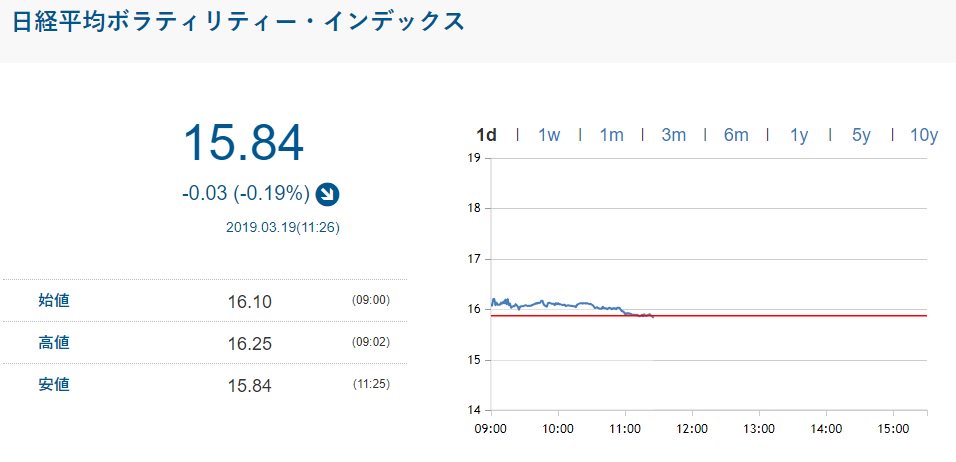The height and width of the screenshot is (462, 956).
Task: Open the 10y chart range
Action: click(x=923, y=135)
